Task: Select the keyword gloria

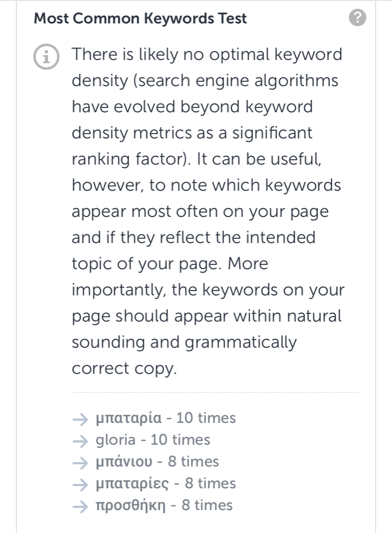Action: (116, 440)
